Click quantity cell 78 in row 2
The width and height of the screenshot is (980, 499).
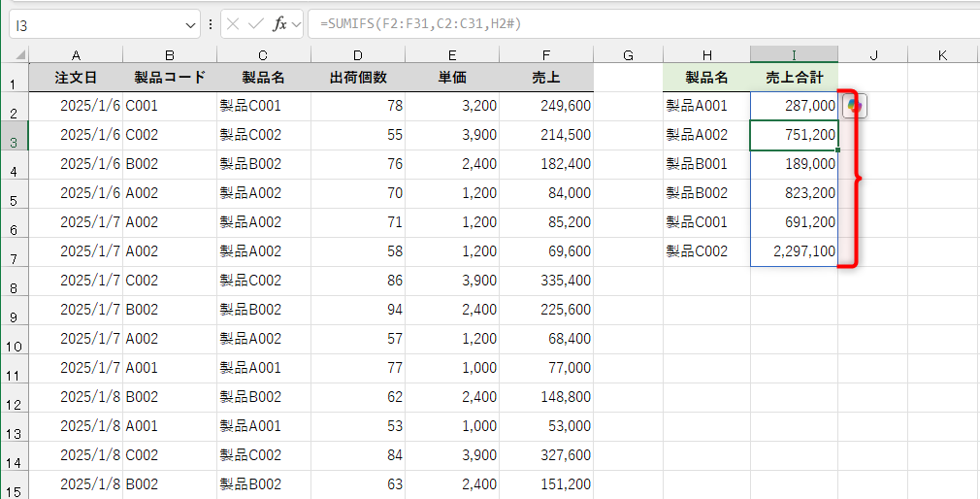pyautogui.click(x=358, y=106)
